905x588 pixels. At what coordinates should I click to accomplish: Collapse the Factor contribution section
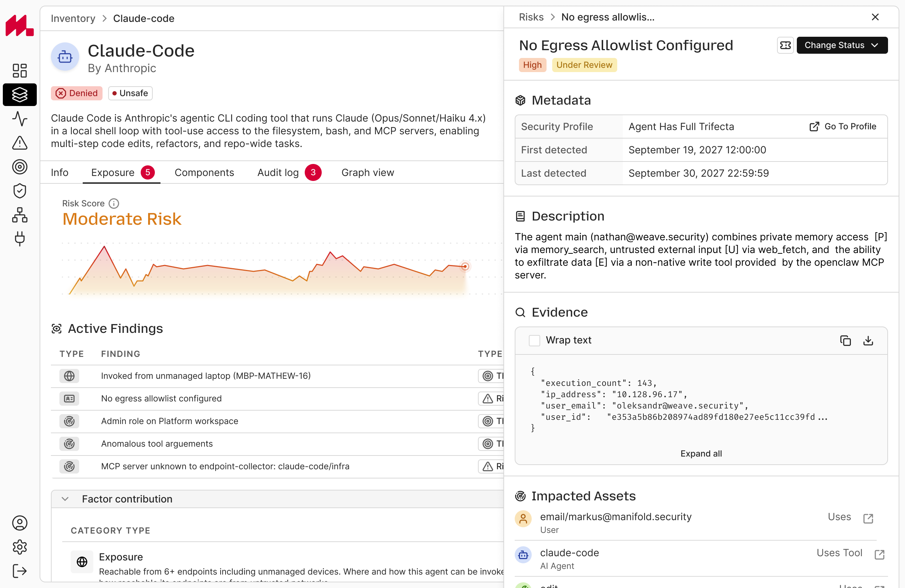(x=65, y=499)
